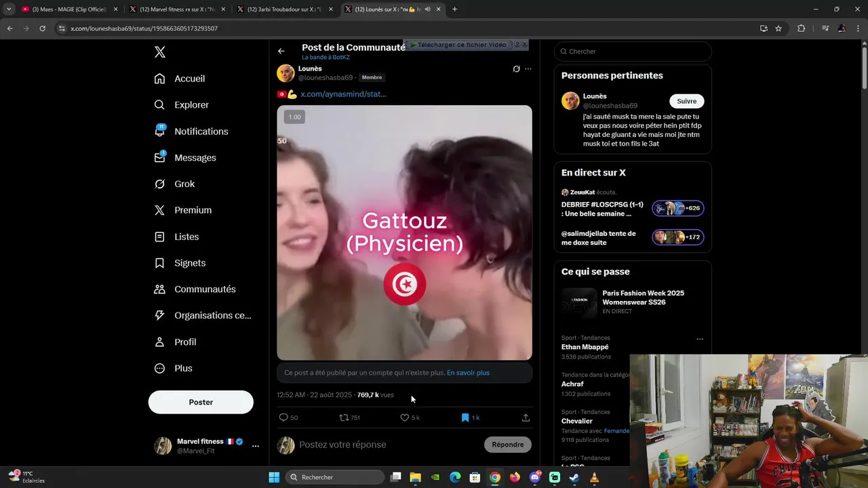
Task: Open account menu next to Marvel fitness
Action: (x=256, y=446)
